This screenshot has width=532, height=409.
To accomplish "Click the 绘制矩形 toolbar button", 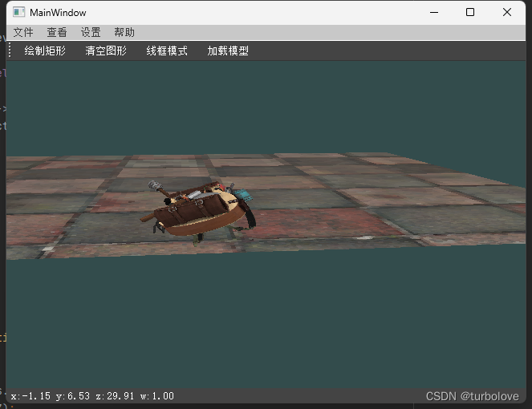I will tap(45, 51).
